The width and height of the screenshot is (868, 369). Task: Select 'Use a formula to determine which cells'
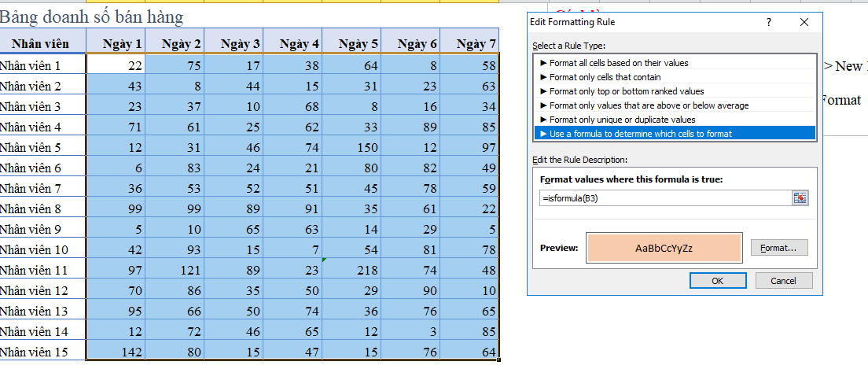point(675,134)
